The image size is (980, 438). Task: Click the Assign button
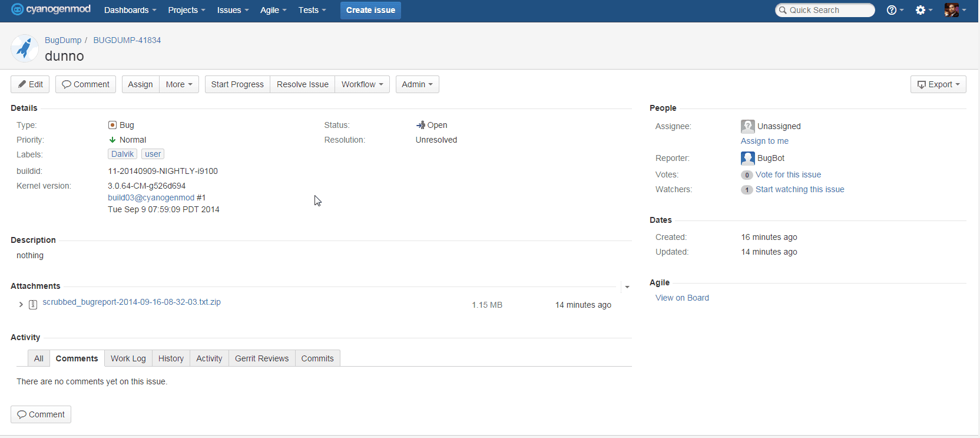(x=141, y=84)
